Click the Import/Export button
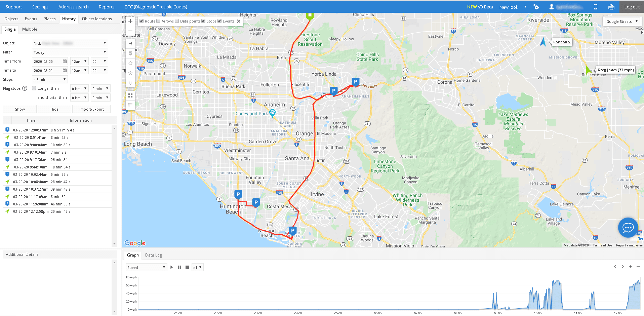Image resolution: width=644 pixels, height=316 pixels. click(91, 109)
